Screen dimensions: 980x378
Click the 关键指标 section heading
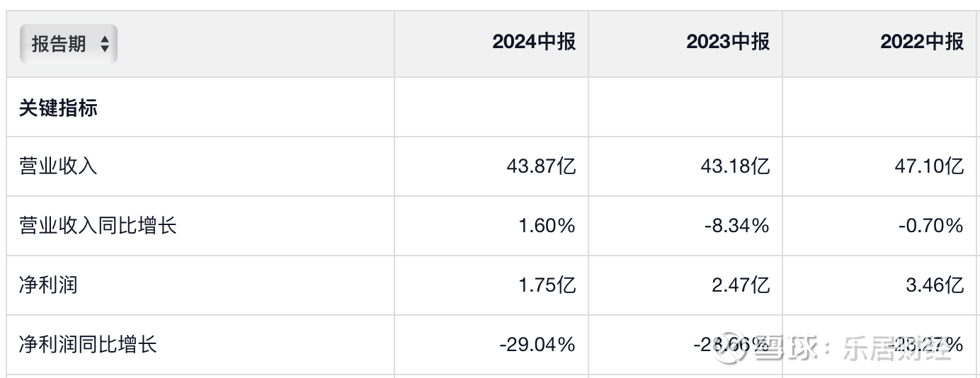(59, 108)
